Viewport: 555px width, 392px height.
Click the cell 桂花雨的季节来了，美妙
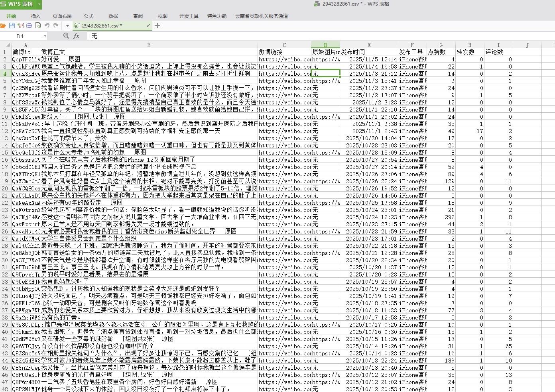[x=149, y=138]
